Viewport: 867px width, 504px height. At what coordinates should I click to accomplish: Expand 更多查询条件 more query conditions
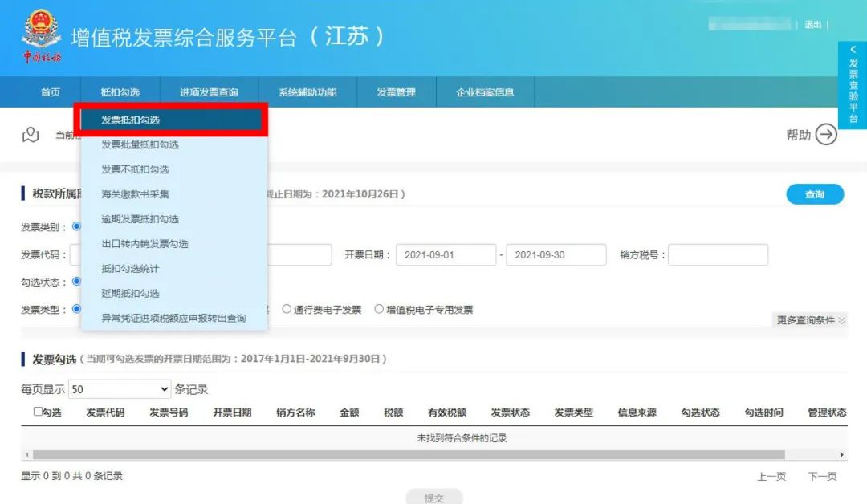810,320
